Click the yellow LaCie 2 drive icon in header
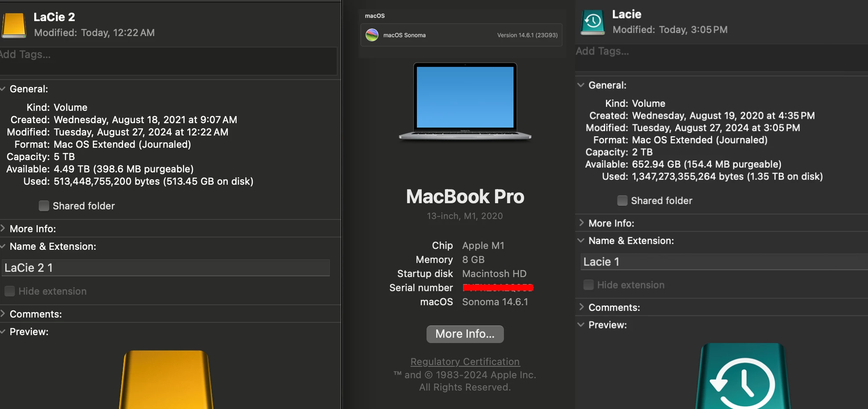The image size is (868, 409). point(14,25)
